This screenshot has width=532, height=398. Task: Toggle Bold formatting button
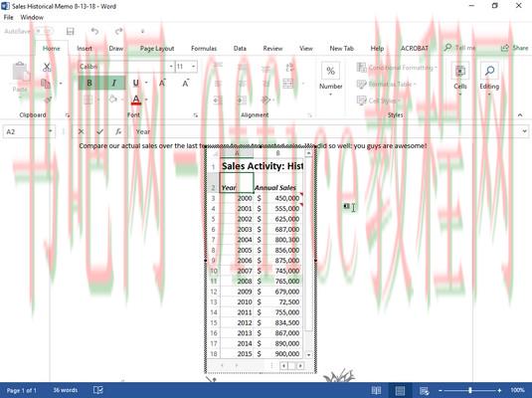89,83
